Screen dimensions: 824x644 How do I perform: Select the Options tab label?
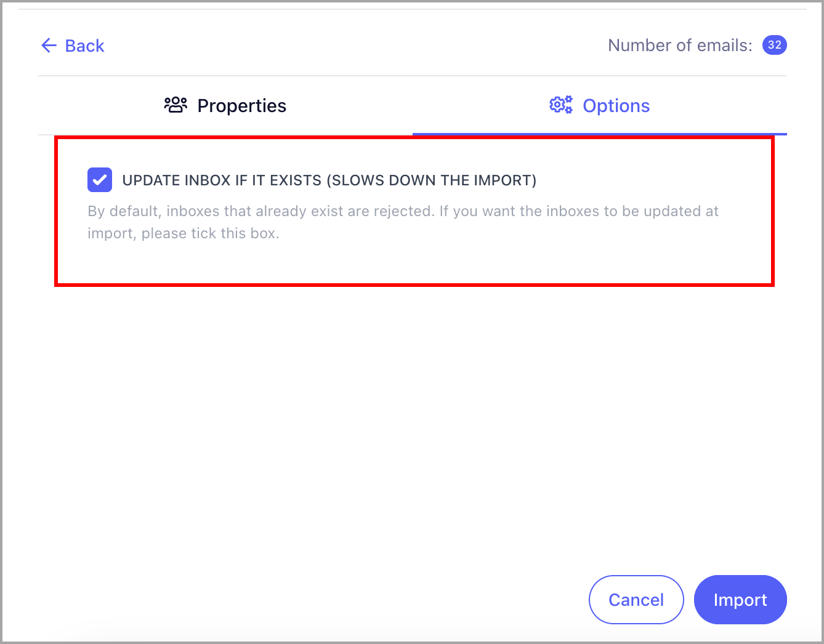[x=616, y=106]
